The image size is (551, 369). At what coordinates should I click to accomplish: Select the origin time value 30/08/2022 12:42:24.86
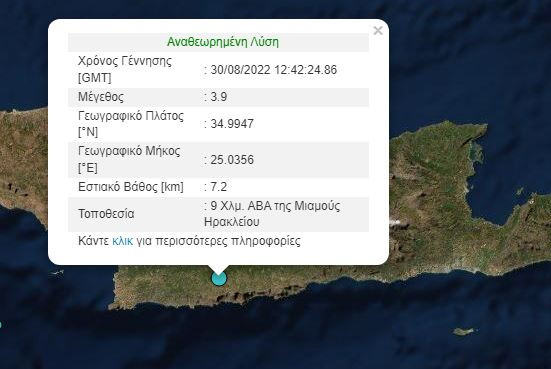(x=274, y=70)
